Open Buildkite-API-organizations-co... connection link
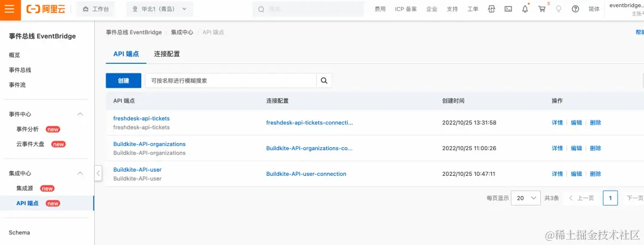The height and width of the screenshot is (245, 644). click(x=309, y=148)
